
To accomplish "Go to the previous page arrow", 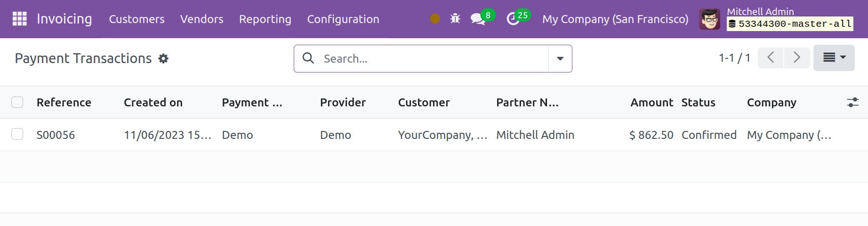I will pyautogui.click(x=771, y=57).
